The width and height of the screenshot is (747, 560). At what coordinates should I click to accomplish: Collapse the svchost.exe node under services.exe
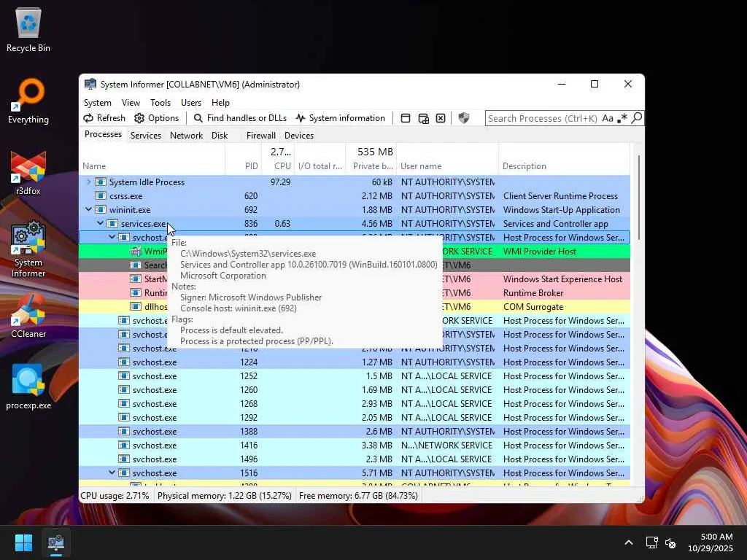point(112,237)
